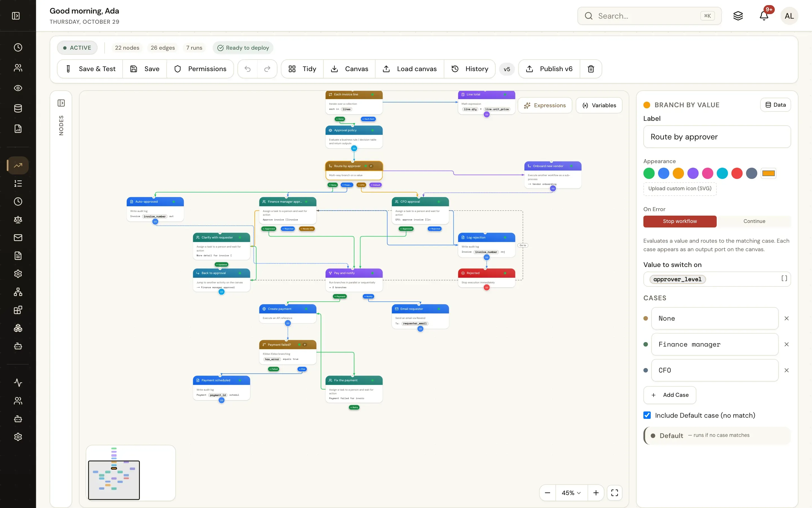Open the activity pulse sidebar icon
The width and height of the screenshot is (812, 508).
click(x=18, y=383)
